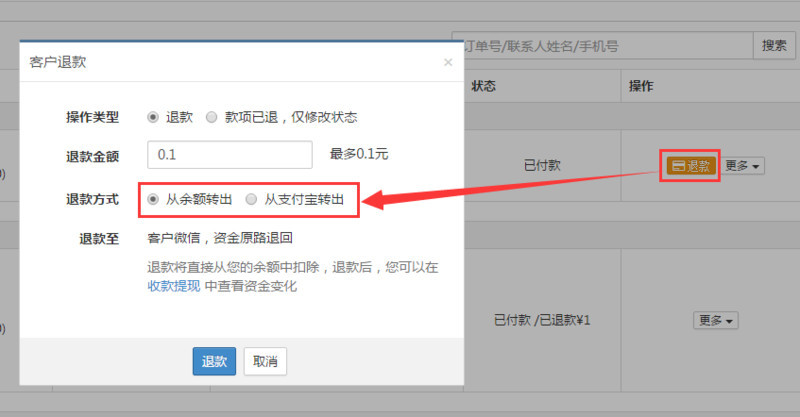Select the 退款 operation type radio button
This screenshot has height=417, width=800.
[153, 117]
